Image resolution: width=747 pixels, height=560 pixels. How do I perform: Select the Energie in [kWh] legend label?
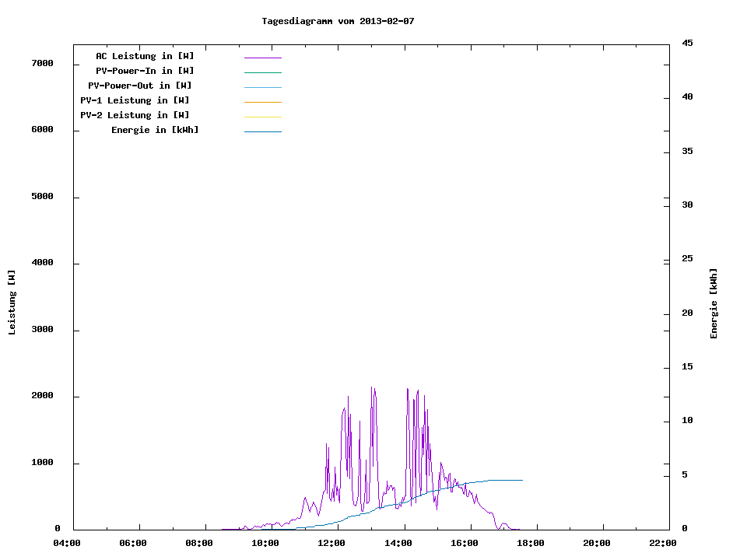pos(155,130)
